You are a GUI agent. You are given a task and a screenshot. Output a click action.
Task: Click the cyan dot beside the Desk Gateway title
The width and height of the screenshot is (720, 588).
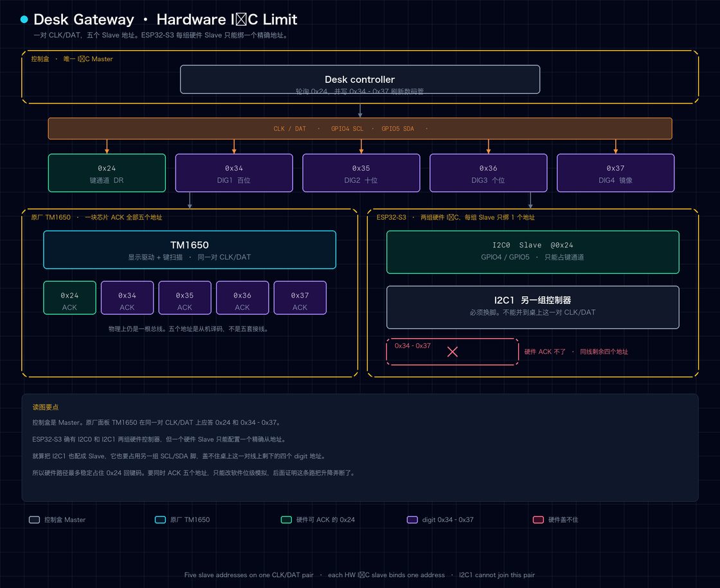pos(24,19)
